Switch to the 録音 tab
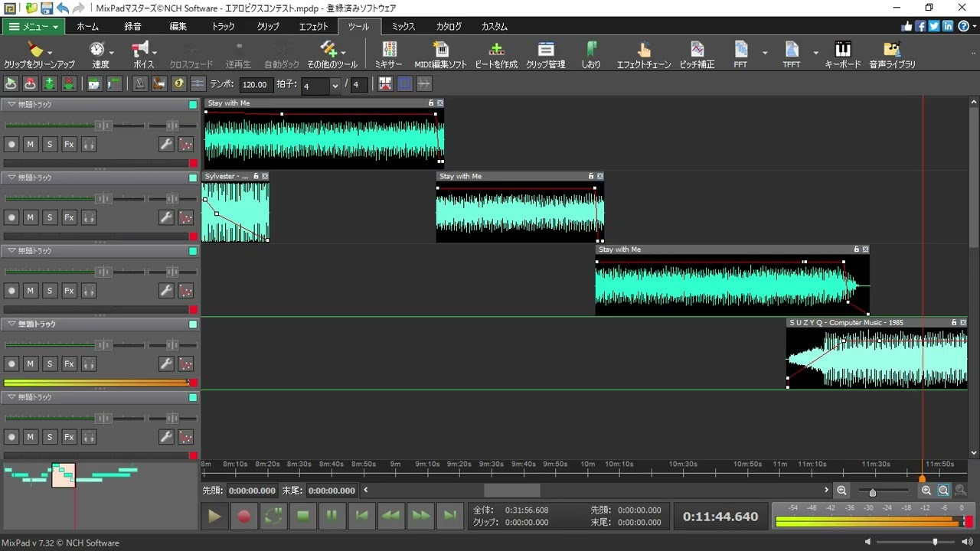Image resolution: width=980 pixels, height=551 pixels. (x=132, y=26)
